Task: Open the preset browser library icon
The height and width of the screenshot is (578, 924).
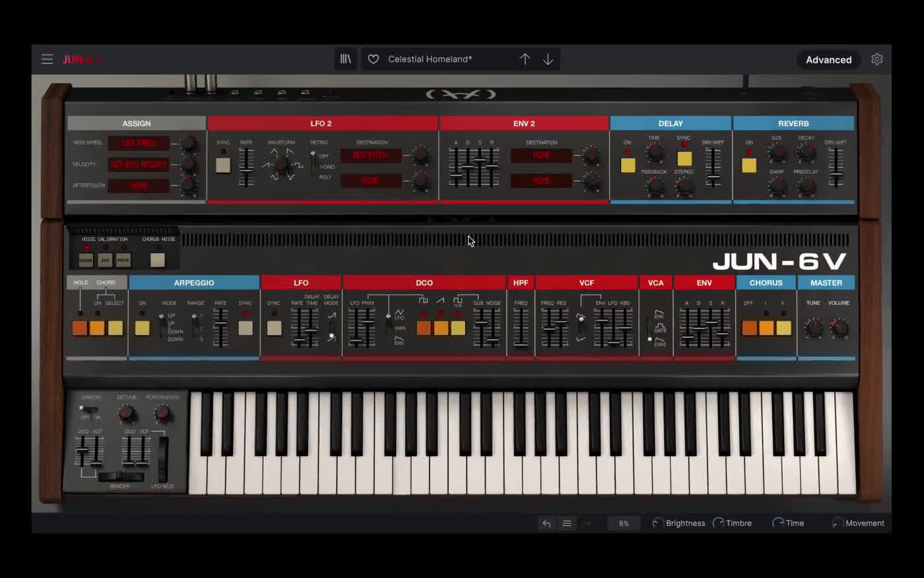Action: (x=345, y=59)
